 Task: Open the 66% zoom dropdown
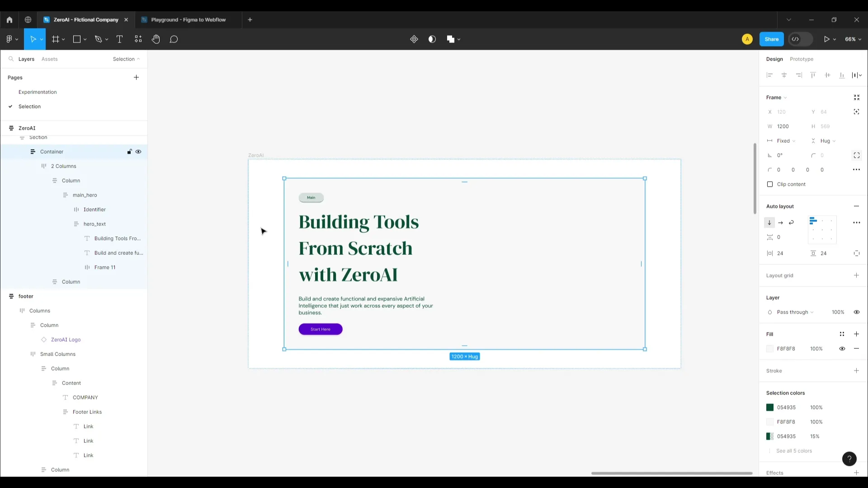point(853,39)
